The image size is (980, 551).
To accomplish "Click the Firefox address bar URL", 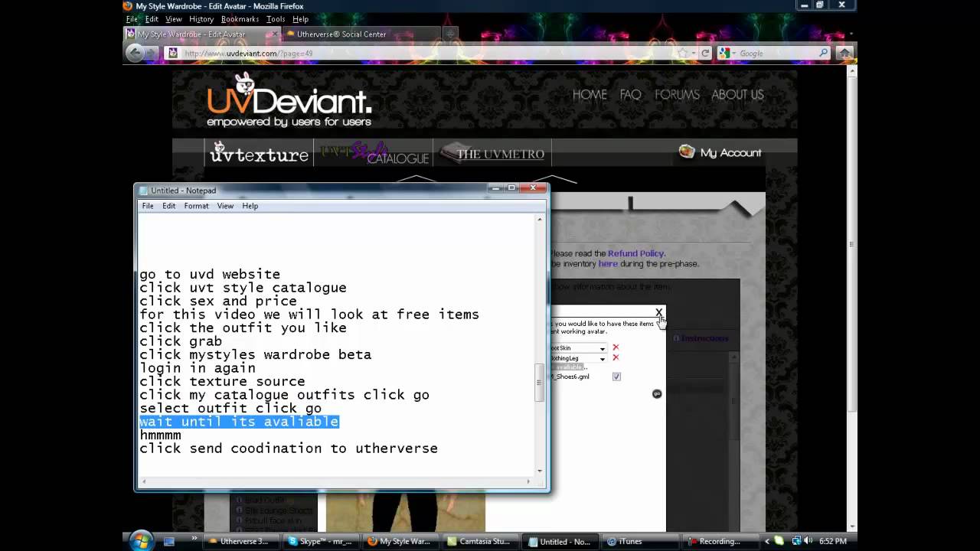I will (x=248, y=54).
